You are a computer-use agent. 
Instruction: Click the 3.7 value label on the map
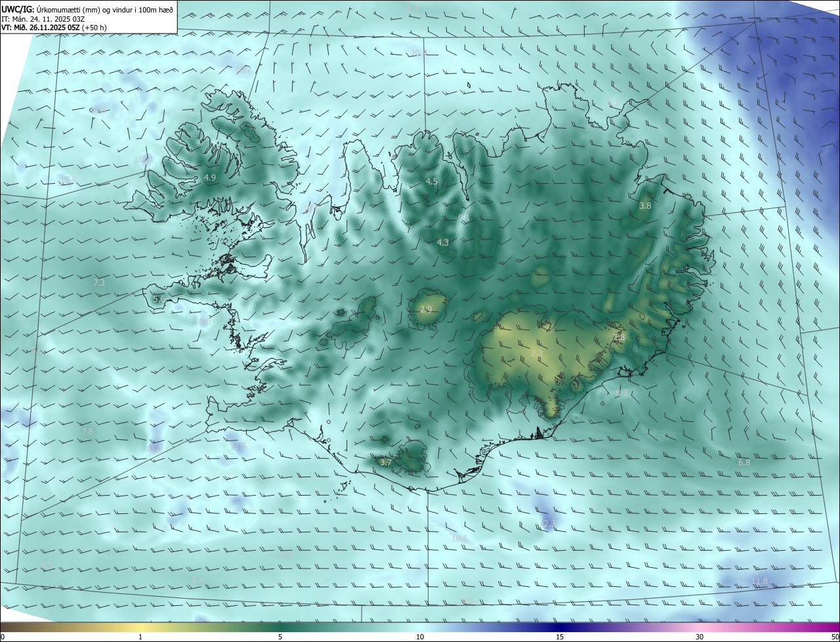(x=386, y=462)
